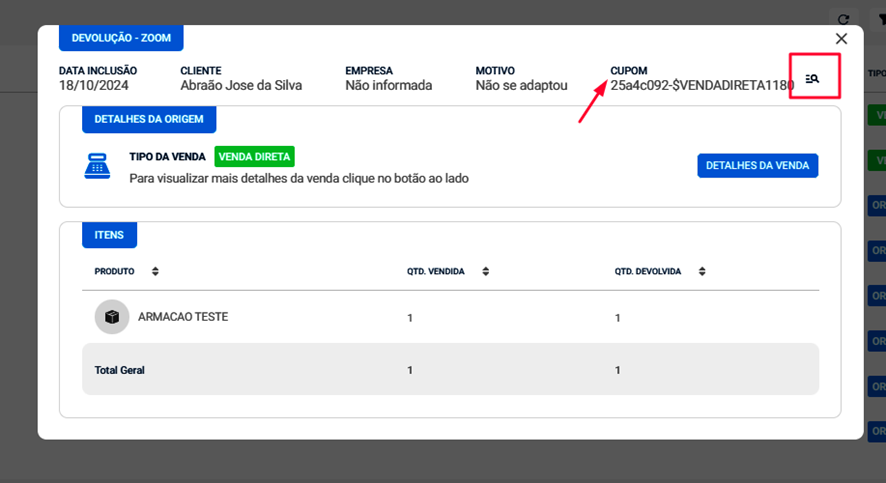Click the coupon code 25a4c092-$VENDADIRETA1180
Screen dimensions: 886x483
tap(702, 85)
